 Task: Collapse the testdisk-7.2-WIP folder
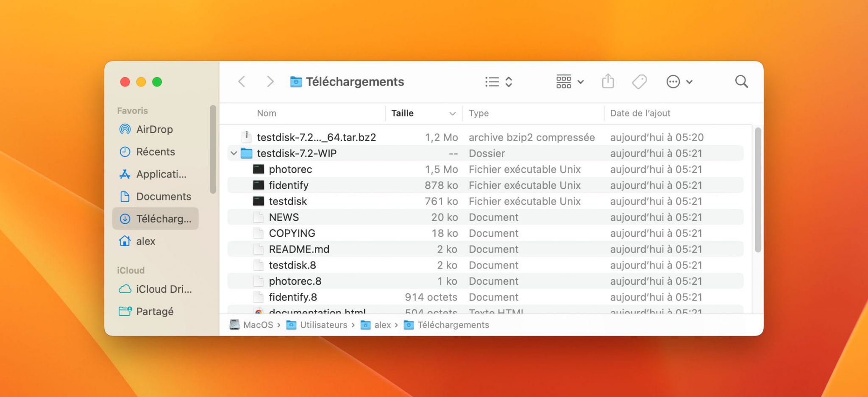[x=234, y=153]
